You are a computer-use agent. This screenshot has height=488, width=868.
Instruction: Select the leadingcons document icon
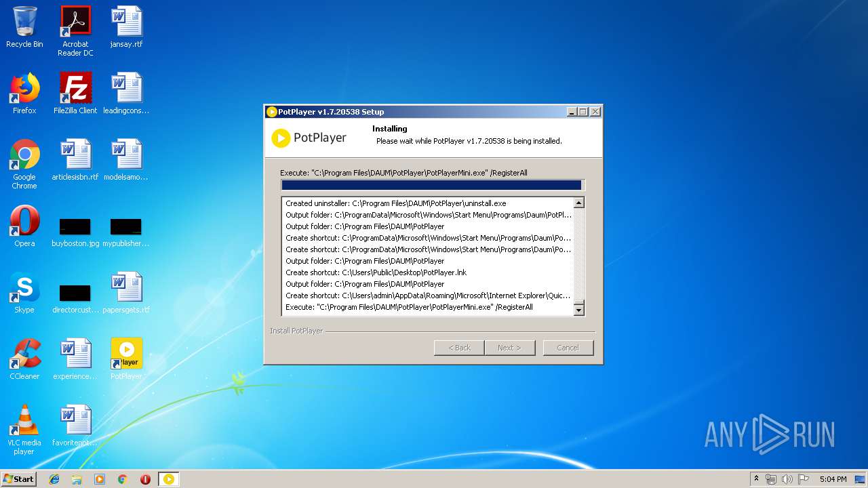pyautogui.click(x=126, y=94)
